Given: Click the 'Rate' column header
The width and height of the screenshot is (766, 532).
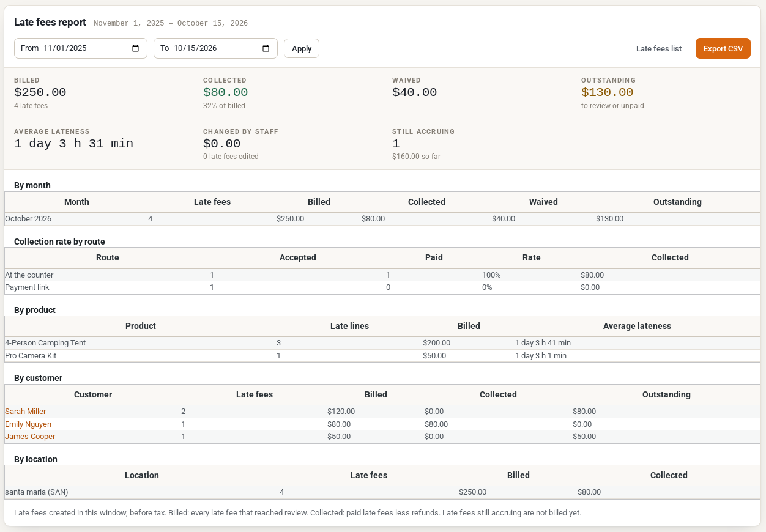Looking at the screenshot, I should 532,257.
